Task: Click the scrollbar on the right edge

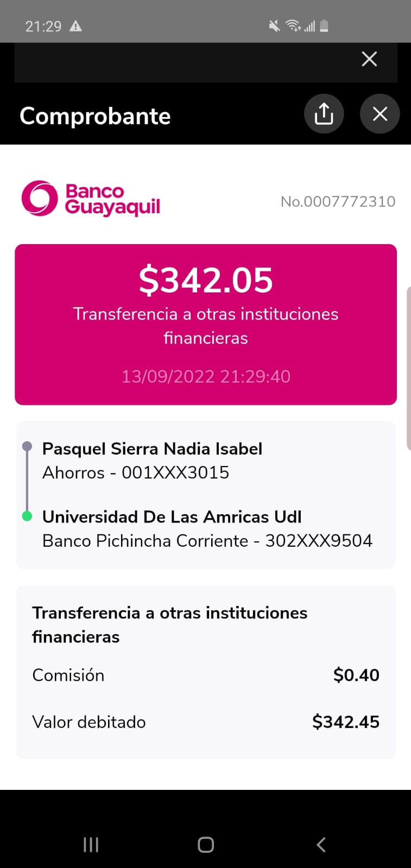Action: click(408, 369)
